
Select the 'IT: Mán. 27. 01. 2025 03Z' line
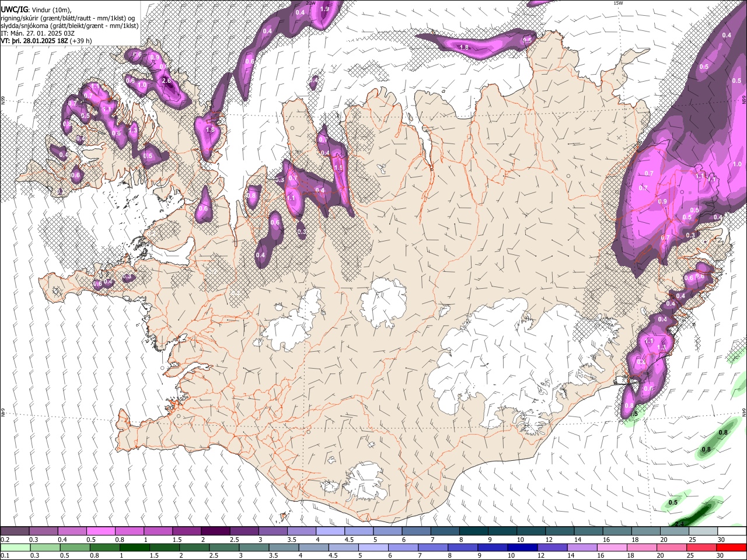point(38,34)
